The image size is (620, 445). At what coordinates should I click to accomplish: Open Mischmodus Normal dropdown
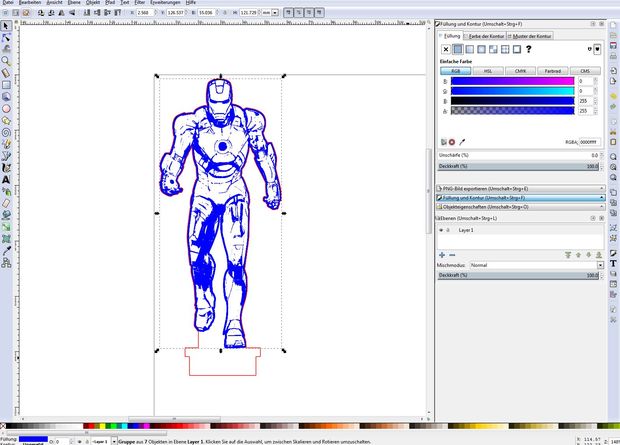(x=601, y=265)
